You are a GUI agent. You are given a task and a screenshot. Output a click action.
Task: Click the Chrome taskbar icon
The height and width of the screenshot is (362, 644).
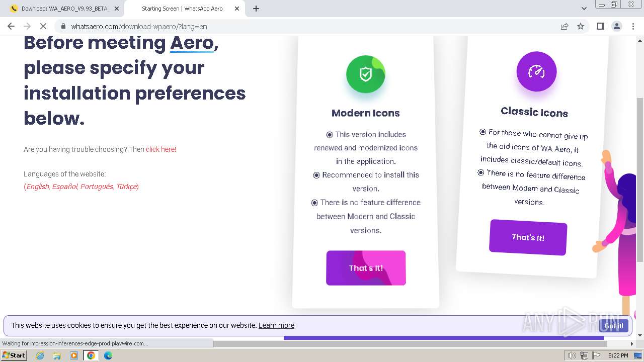[x=91, y=355]
